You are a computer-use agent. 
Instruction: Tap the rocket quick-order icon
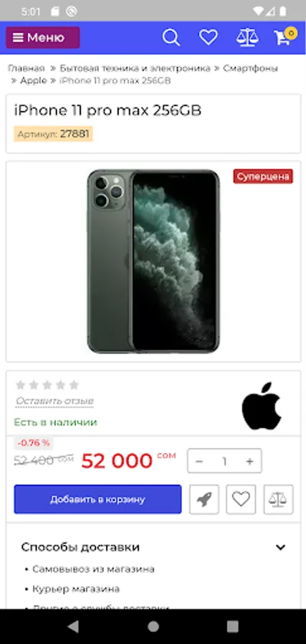[204, 499]
